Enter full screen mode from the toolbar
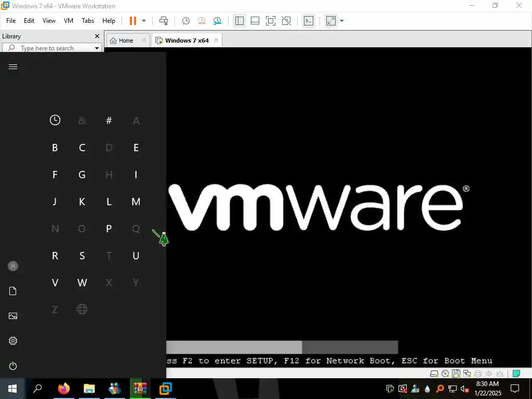The width and height of the screenshot is (532, 399). 270,21
